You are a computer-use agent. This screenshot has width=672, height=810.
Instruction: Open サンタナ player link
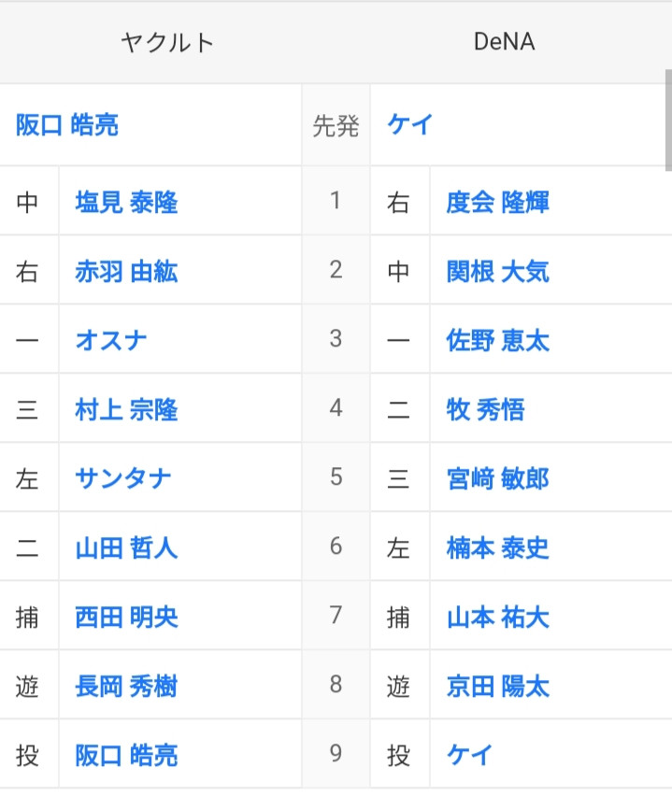click(x=123, y=478)
